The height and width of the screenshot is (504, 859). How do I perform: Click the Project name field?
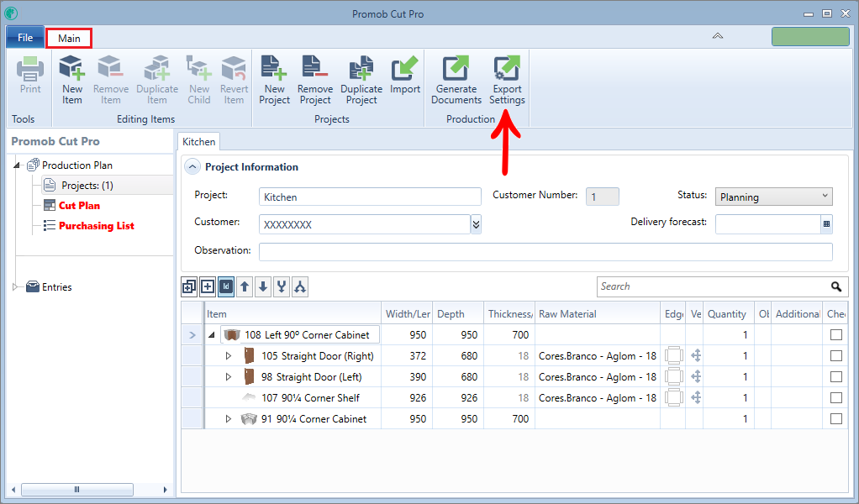(x=370, y=197)
